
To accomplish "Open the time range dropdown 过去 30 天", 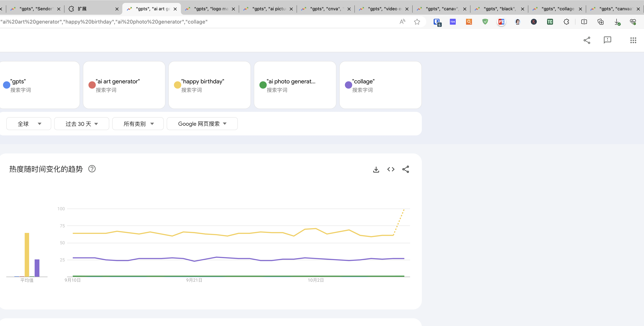I will [x=81, y=124].
